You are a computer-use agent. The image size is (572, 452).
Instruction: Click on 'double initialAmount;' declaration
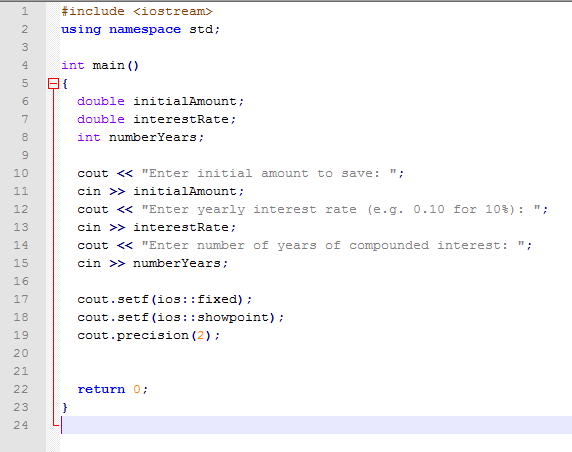(x=160, y=101)
